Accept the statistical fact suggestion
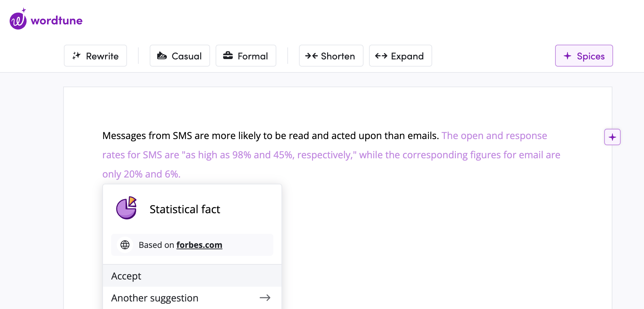The image size is (644, 309). pos(192,276)
